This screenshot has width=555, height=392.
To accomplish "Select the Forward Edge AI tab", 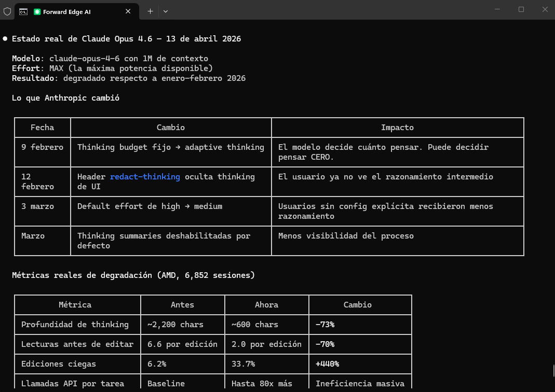I will (x=77, y=11).
